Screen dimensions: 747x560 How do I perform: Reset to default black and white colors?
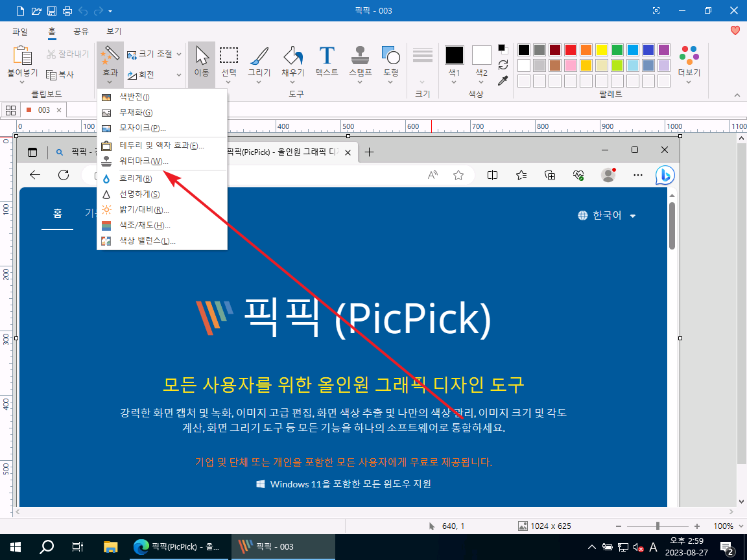[x=503, y=49]
